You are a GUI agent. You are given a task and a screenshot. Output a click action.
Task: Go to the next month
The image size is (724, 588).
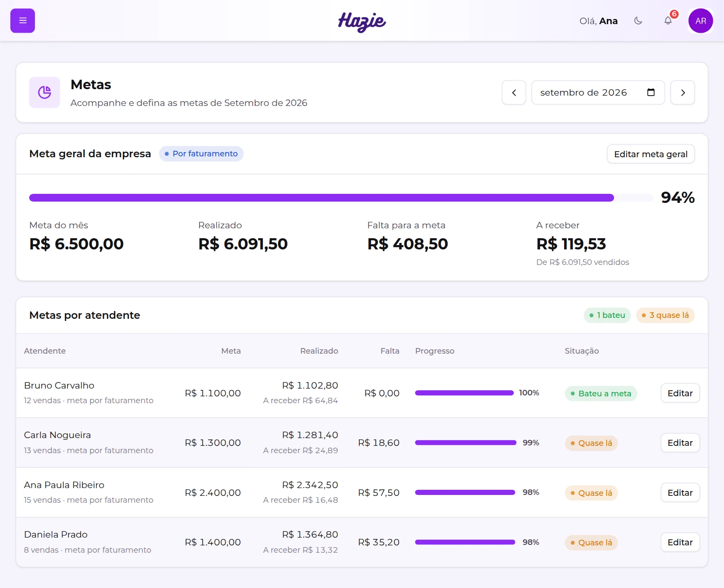683,93
